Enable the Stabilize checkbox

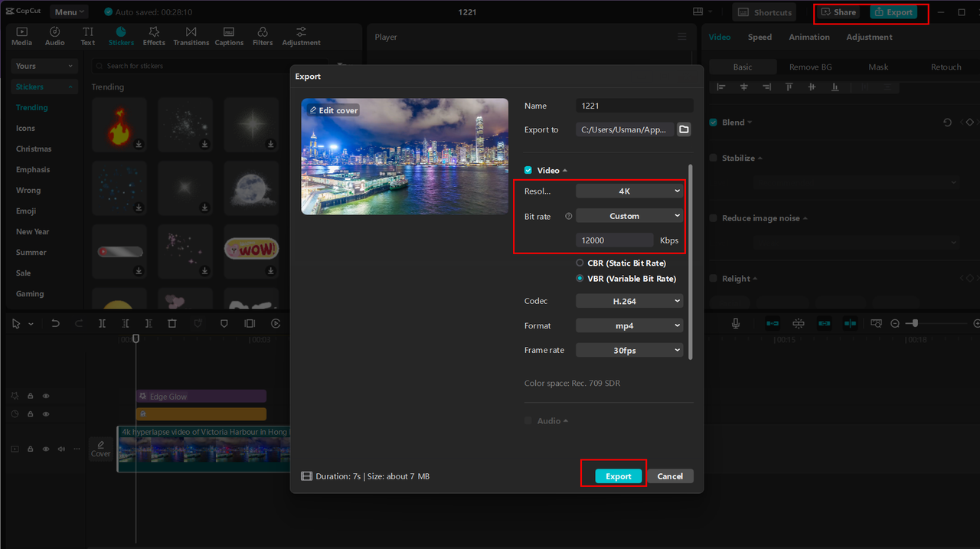(x=714, y=158)
